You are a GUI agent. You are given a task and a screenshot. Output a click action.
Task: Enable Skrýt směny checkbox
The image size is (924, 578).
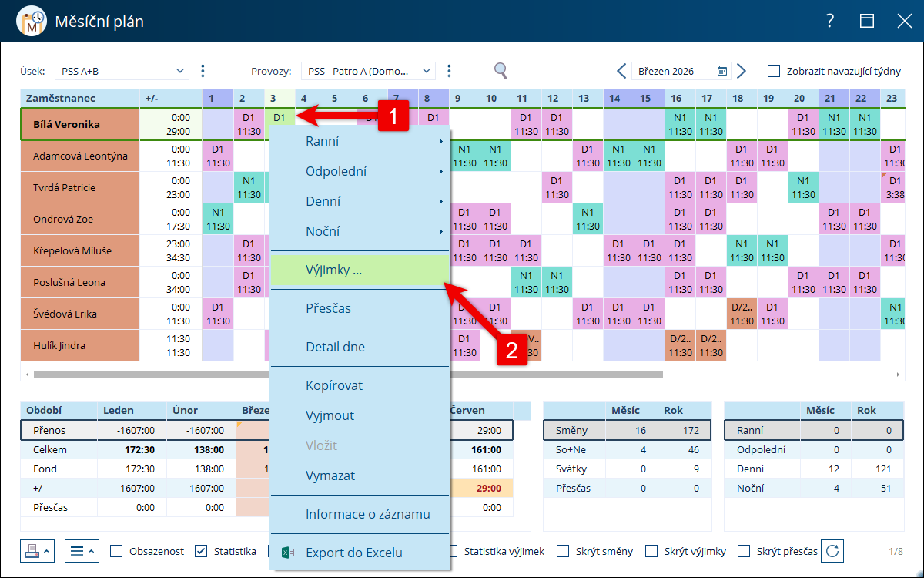point(563,551)
